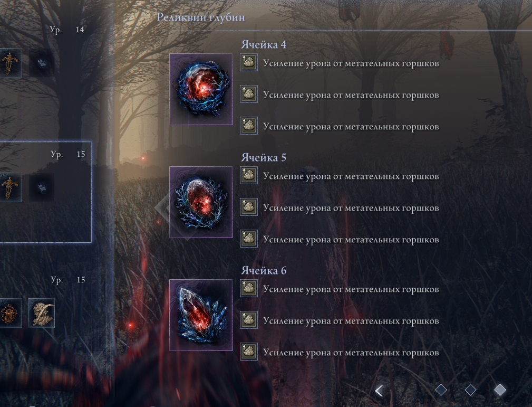Open the Реликвии глубин header
Viewport: 532px width, 407px height.
[x=200, y=17]
